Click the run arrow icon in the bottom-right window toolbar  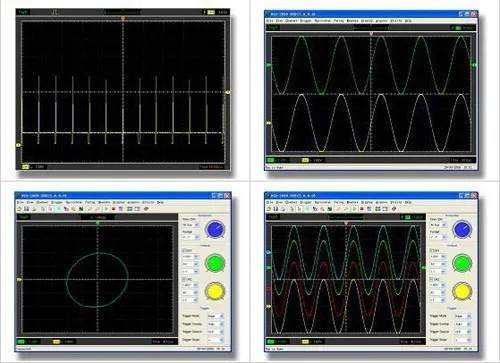[x=354, y=209]
